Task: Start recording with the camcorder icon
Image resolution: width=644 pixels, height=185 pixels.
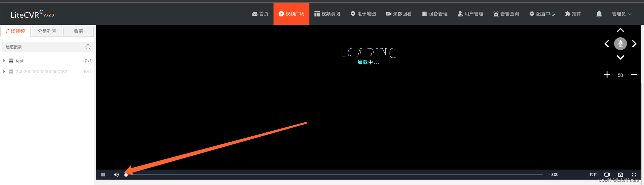Action: tap(607, 175)
